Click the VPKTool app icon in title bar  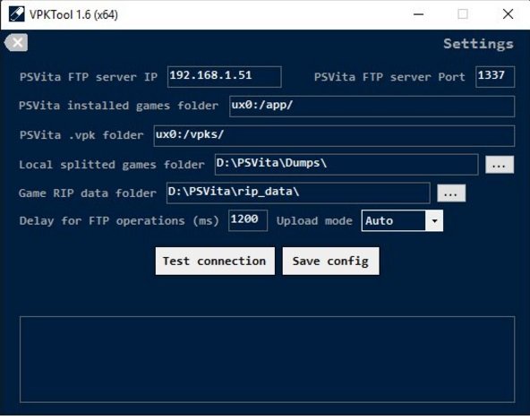click(16, 14)
